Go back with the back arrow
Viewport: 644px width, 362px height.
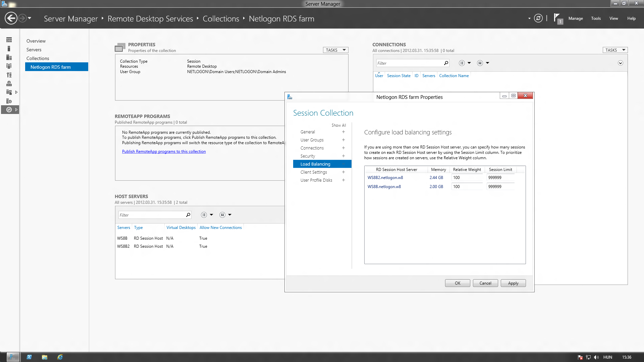click(11, 18)
